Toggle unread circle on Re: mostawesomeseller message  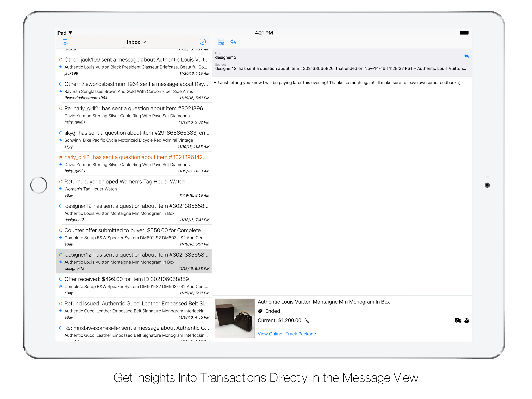click(x=61, y=328)
